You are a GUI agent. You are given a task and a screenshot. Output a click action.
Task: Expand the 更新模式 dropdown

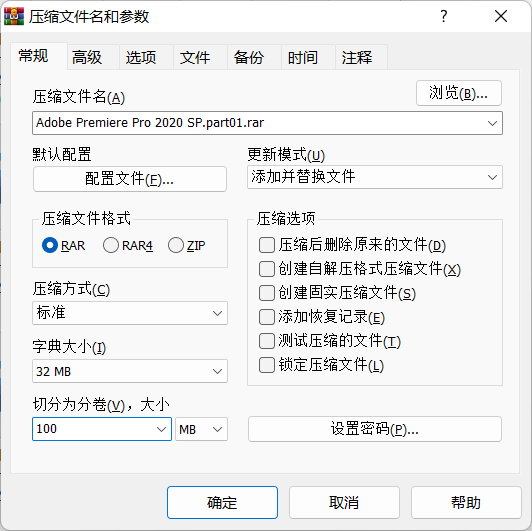tap(375, 177)
